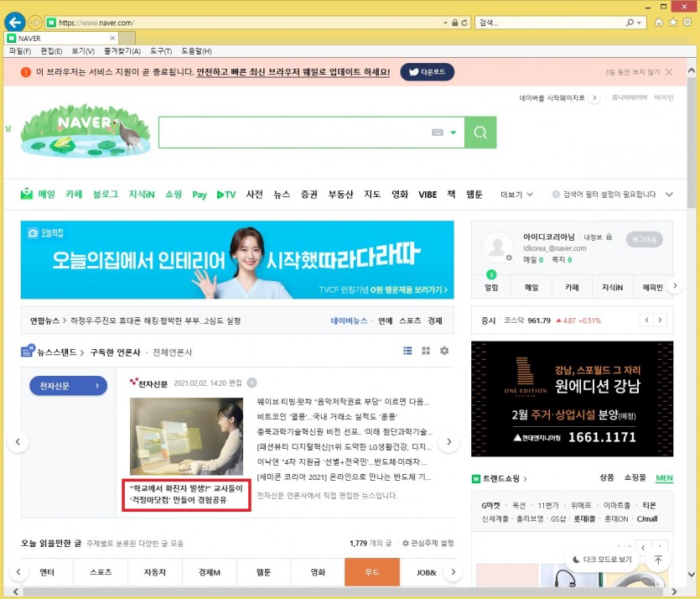Click the green Naver search magnifier button
The image size is (700, 599).
pyautogui.click(x=480, y=133)
